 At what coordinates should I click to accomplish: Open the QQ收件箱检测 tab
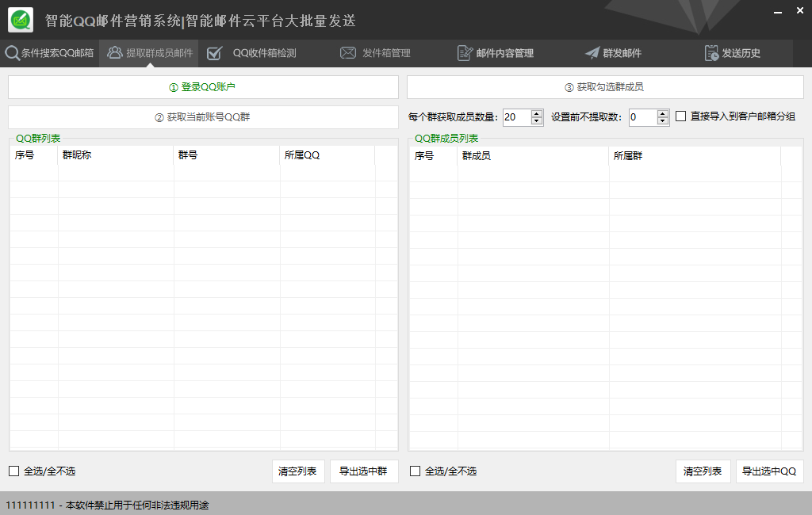pyautogui.click(x=264, y=53)
